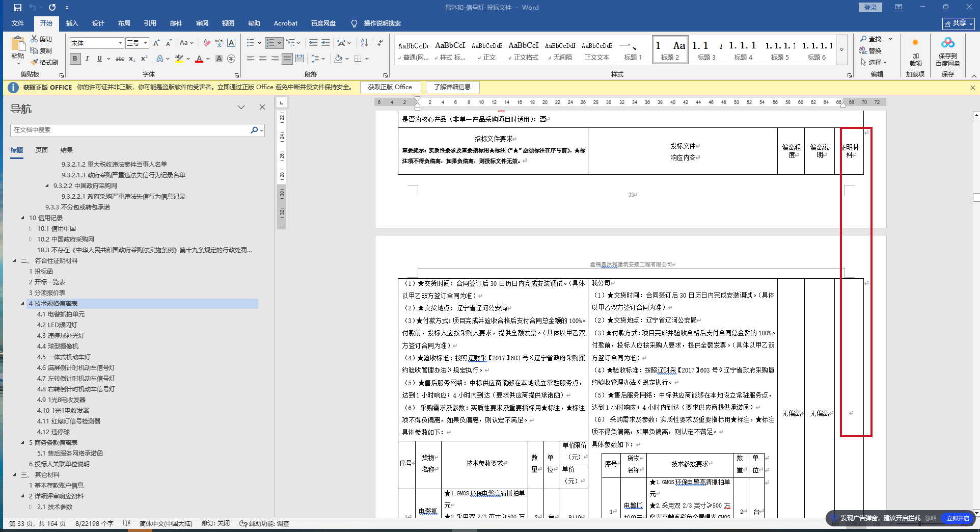Click the Strikethrough abc icon
The width and height of the screenshot is (980, 532).
[120, 59]
